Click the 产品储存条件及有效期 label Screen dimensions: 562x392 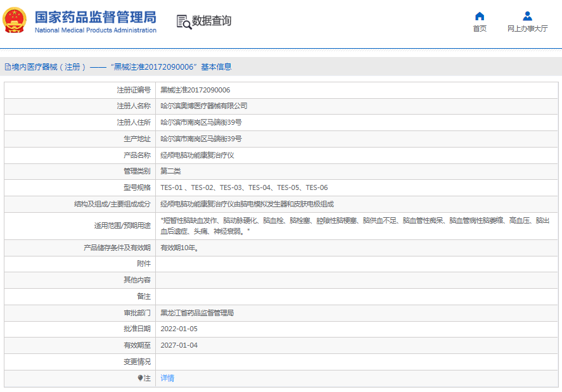pos(117,248)
